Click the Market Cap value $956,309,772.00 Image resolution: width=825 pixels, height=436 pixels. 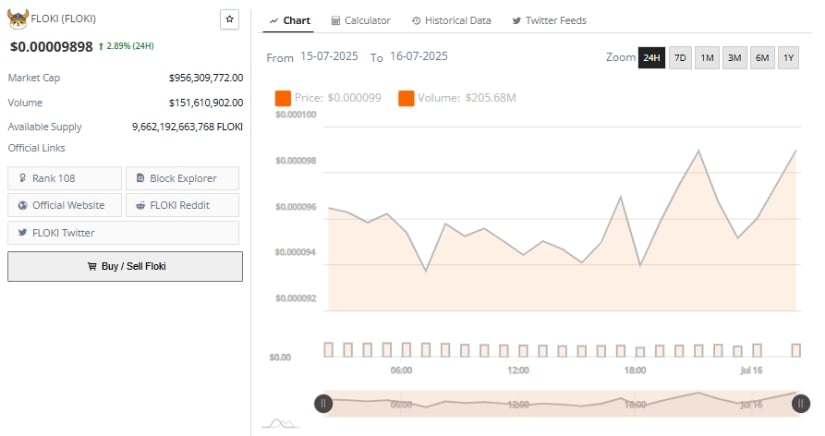click(x=206, y=78)
